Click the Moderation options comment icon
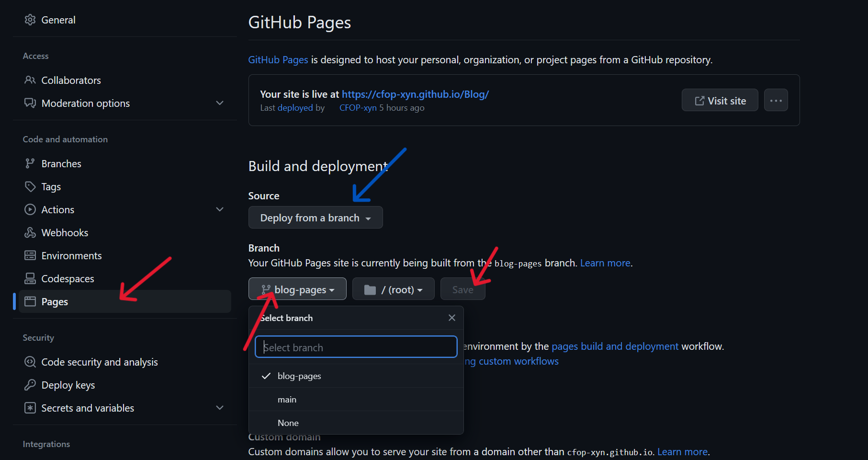Screen dimensions: 868x460 pos(30,103)
